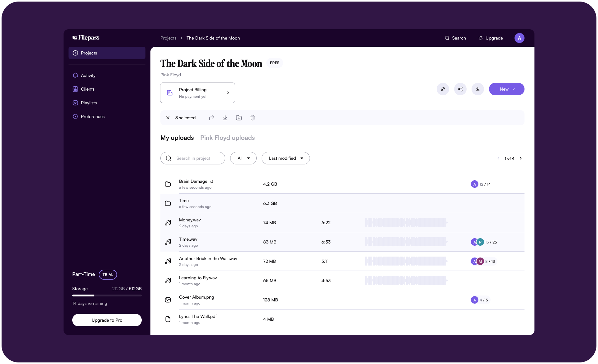This screenshot has height=364, width=598.
Task: Download the 3 selected files
Action: (225, 118)
